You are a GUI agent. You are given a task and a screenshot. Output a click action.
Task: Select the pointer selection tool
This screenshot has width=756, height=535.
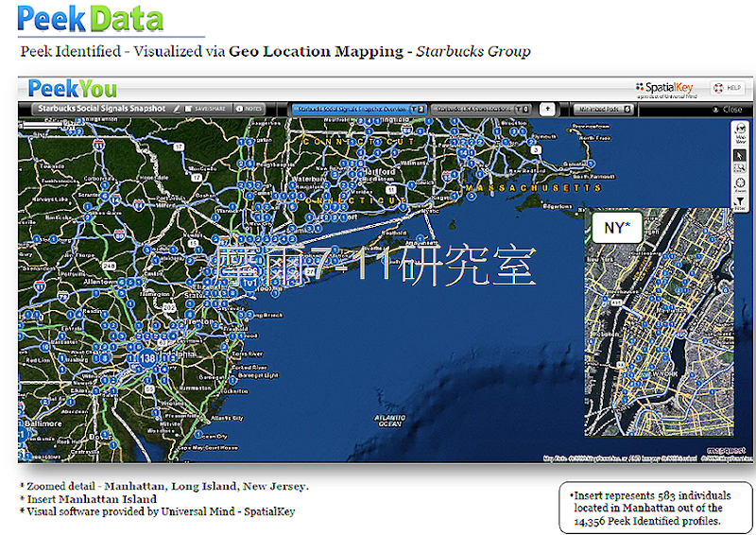point(740,155)
